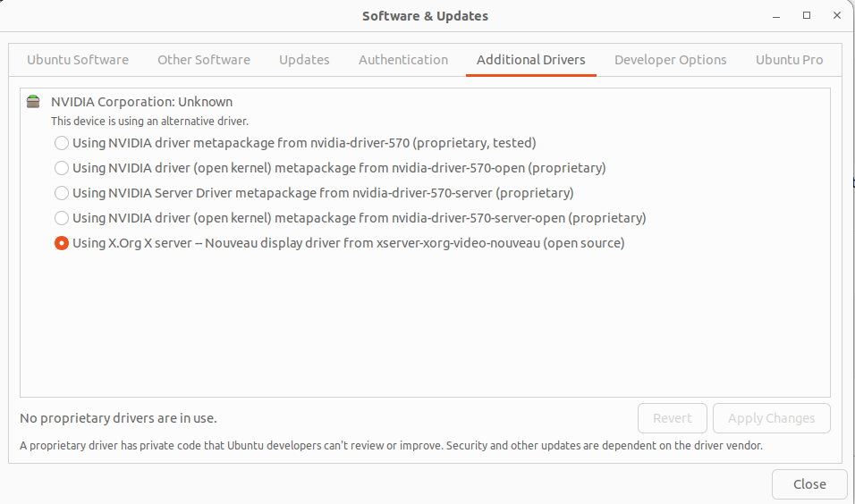Click the proprietary driver explanation note
855x504 pixels.
coord(392,446)
